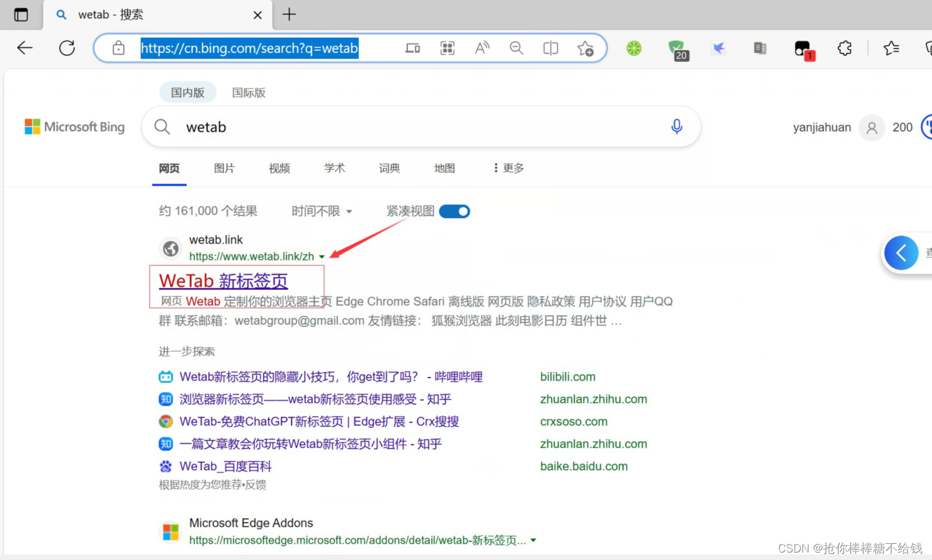The image size is (932, 560).
Task: Start Read Aloud from address bar
Action: (482, 48)
